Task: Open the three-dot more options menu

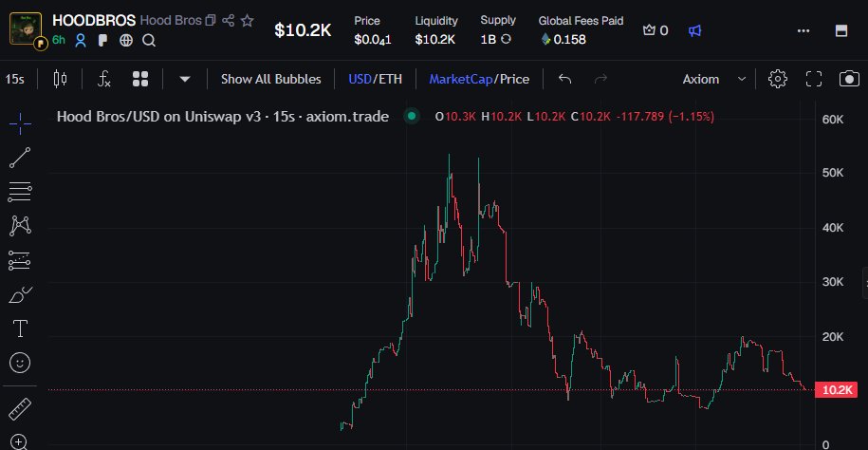Action: tap(803, 30)
